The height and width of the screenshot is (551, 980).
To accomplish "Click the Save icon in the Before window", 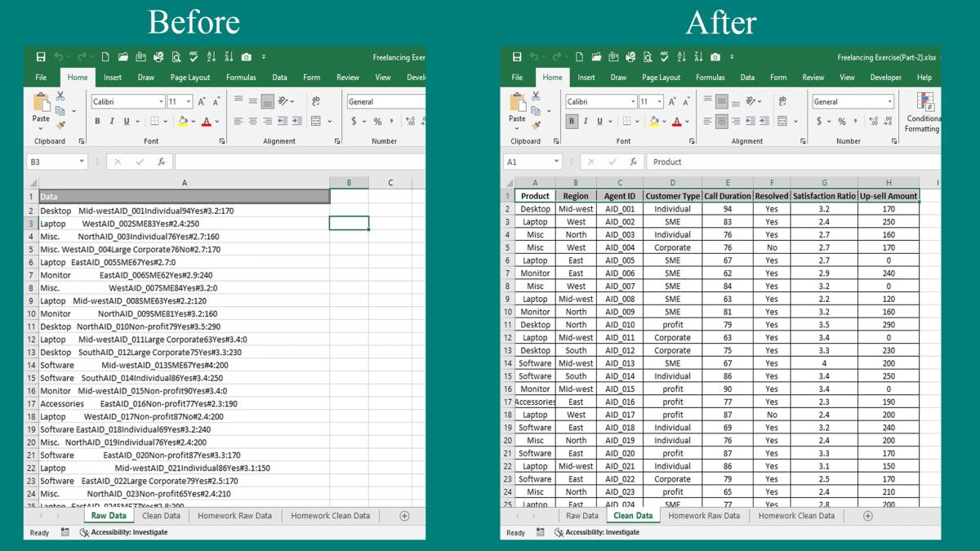I will (41, 57).
